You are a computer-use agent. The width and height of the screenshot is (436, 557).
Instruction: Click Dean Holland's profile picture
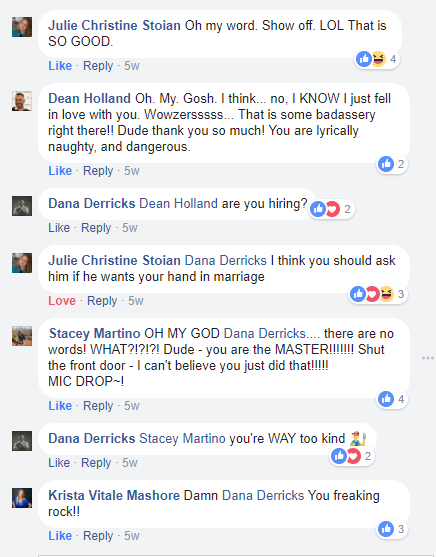[x=22, y=101]
